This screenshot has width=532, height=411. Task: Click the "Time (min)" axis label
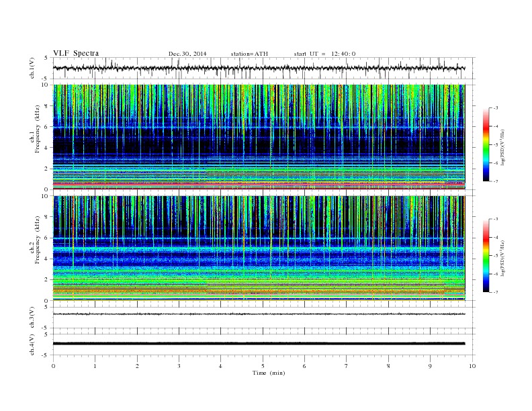click(269, 373)
